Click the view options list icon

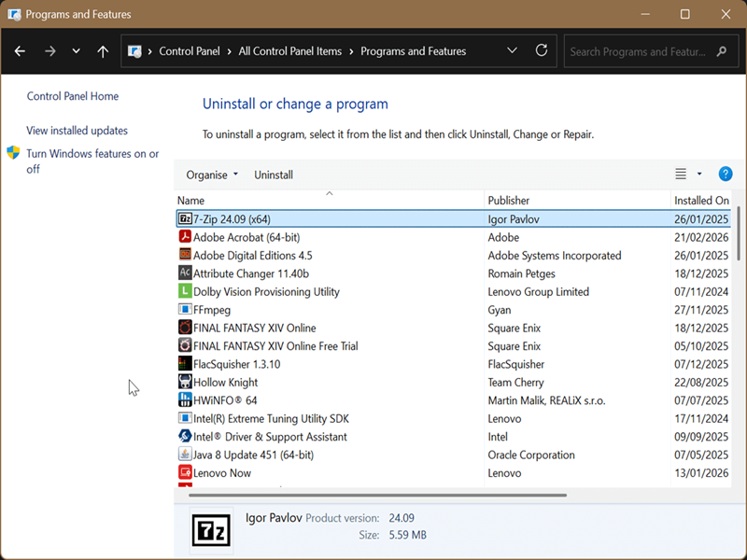(681, 175)
